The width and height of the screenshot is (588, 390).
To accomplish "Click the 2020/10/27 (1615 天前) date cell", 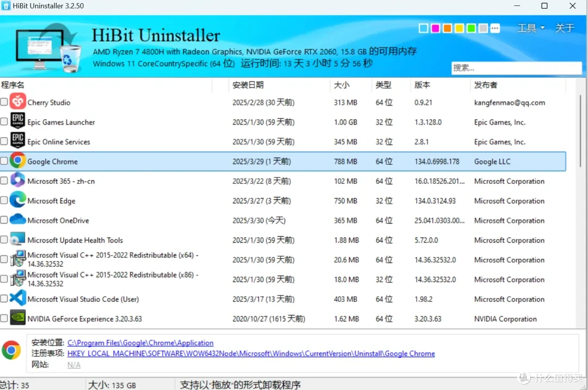I will coord(268,319).
